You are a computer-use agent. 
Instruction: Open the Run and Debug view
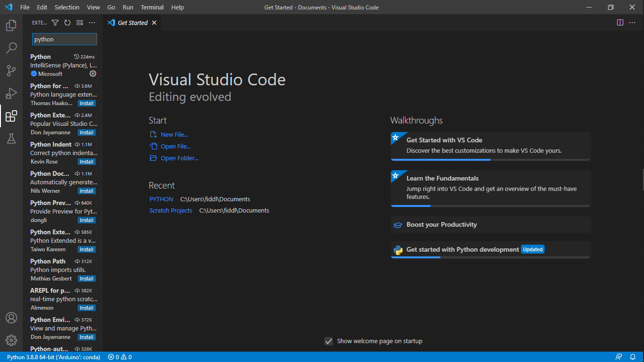click(x=11, y=93)
